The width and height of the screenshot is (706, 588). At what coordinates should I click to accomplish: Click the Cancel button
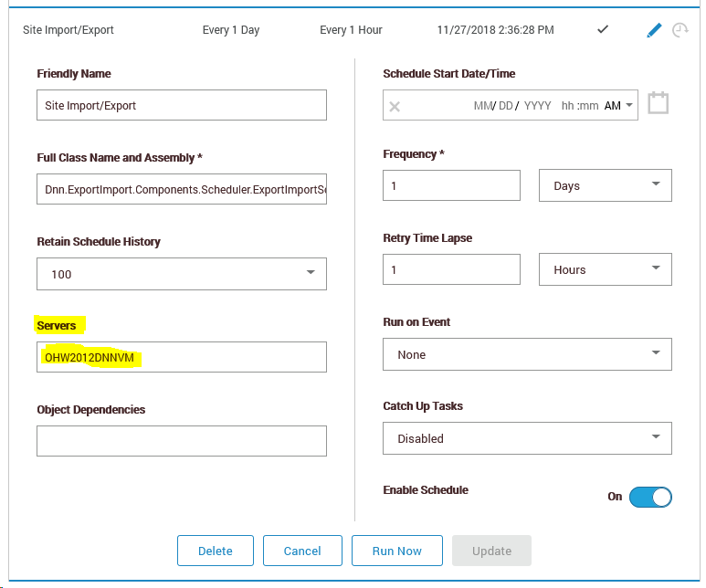(x=302, y=551)
